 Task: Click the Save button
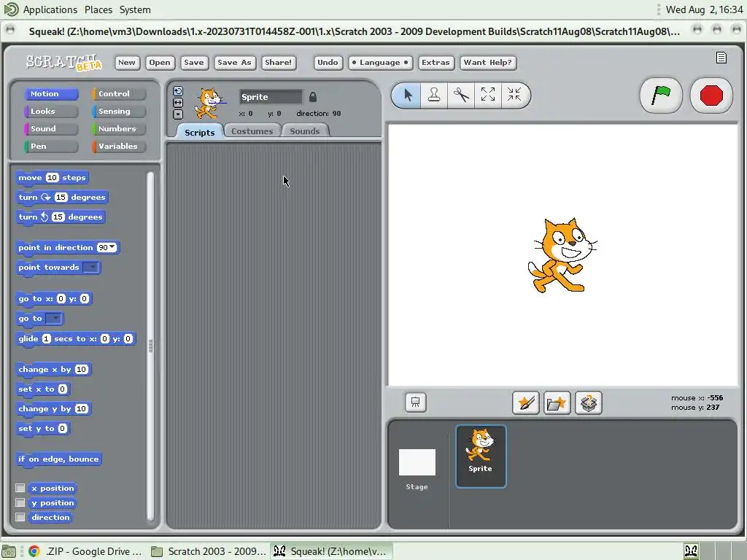point(193,63)
